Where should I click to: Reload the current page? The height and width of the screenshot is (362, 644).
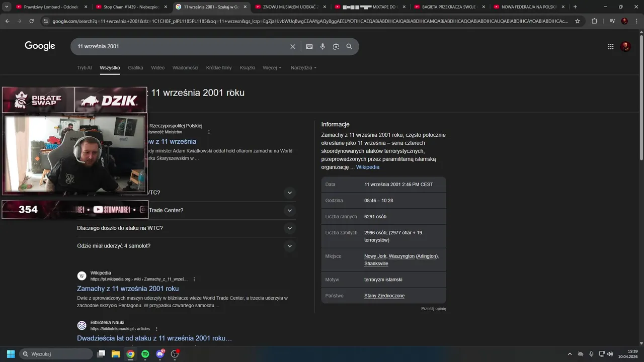[31, 21]
